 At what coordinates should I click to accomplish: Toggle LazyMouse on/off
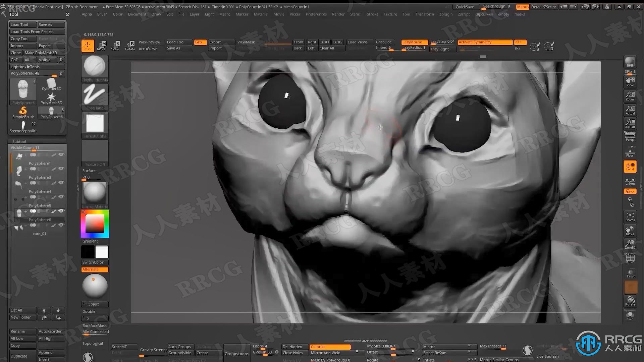pyautogui.click(x=411, y=42)
